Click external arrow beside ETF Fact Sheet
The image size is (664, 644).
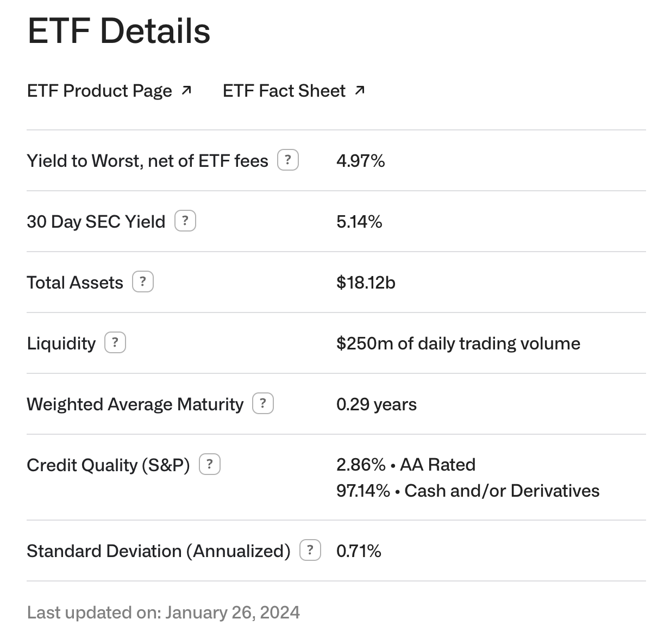coord(359,90)
